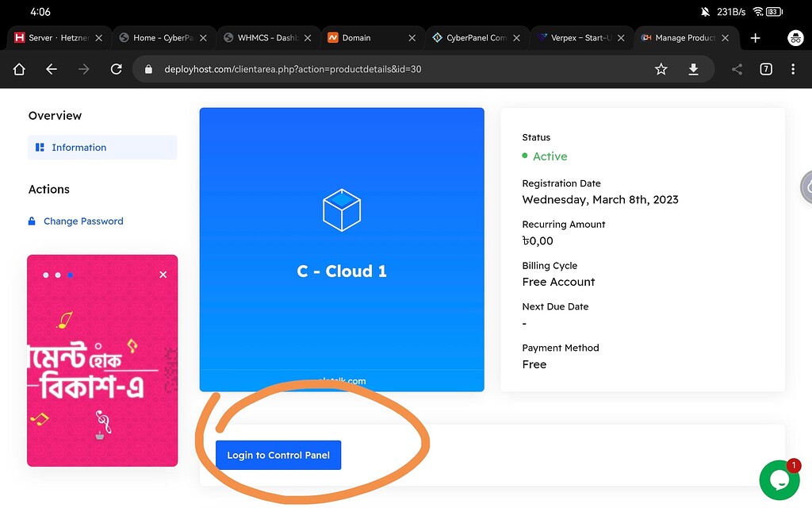812x508 pixels.
Task: Go back with the back arrow
Action: [x=52, y=69]
